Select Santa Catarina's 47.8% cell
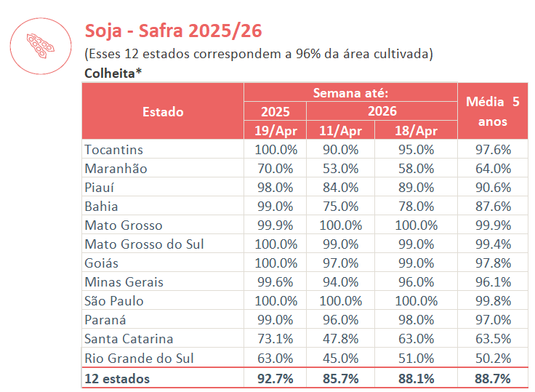The height and width of the screenshot is (392, 535). pos(340,339)
